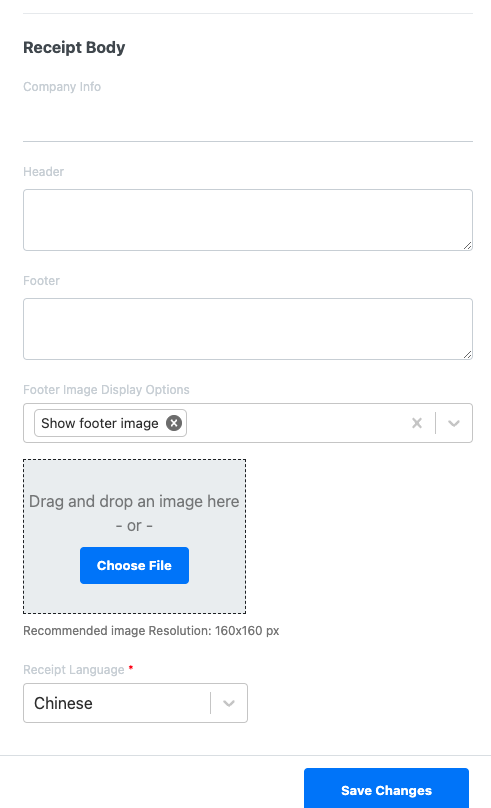Click the Show footer image chip label

click(99, 423)
